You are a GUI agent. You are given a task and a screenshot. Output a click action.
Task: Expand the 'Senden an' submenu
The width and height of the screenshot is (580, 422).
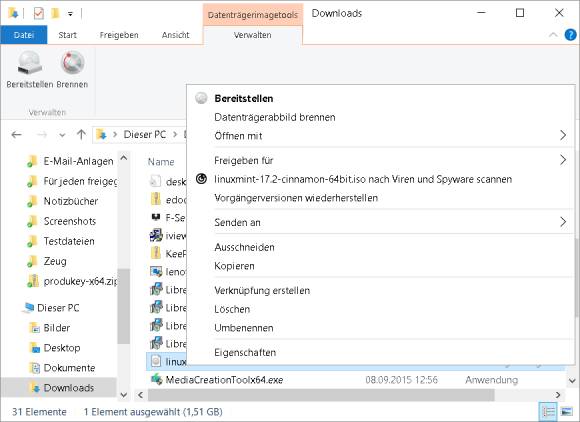click(x=563, y=222)
